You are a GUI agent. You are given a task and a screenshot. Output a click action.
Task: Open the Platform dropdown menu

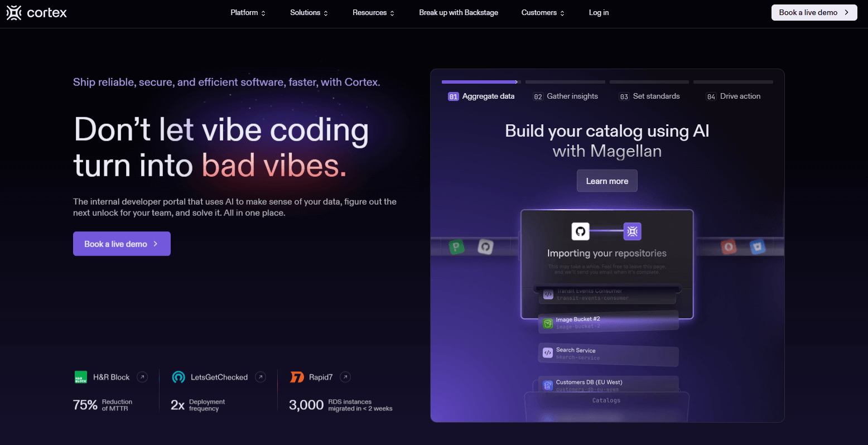(248, 12)
